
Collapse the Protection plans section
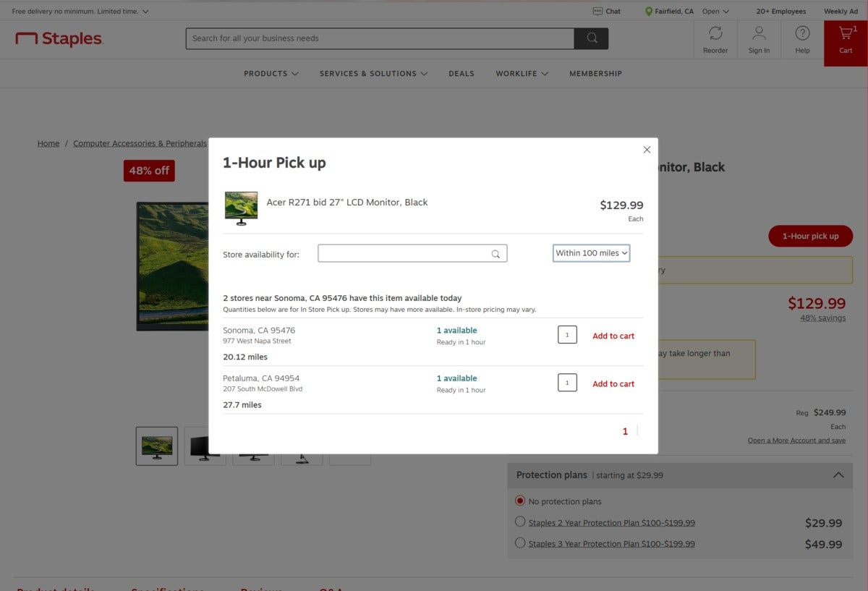[838, 475]
